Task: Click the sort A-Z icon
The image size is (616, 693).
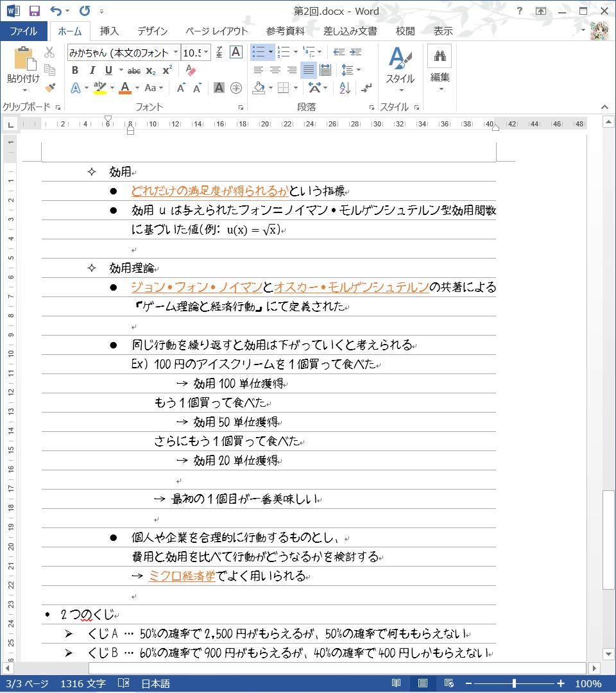Action: [345, 87]
